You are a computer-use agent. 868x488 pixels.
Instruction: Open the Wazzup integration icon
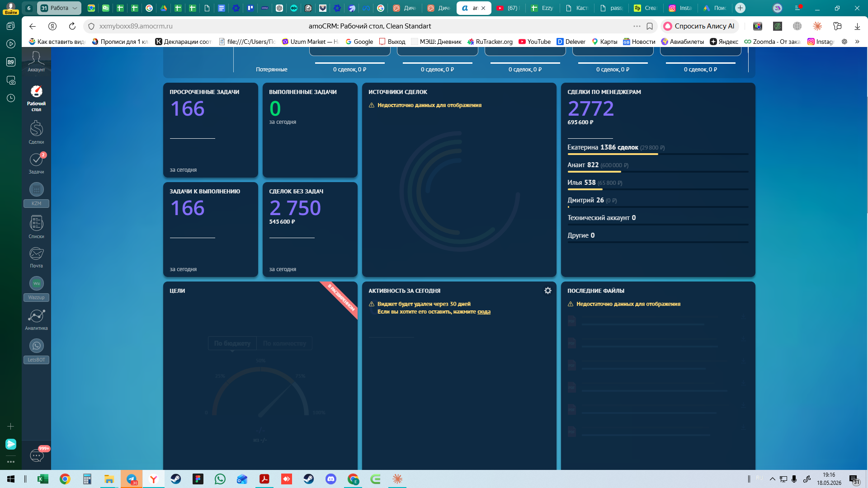coord(36,288)
